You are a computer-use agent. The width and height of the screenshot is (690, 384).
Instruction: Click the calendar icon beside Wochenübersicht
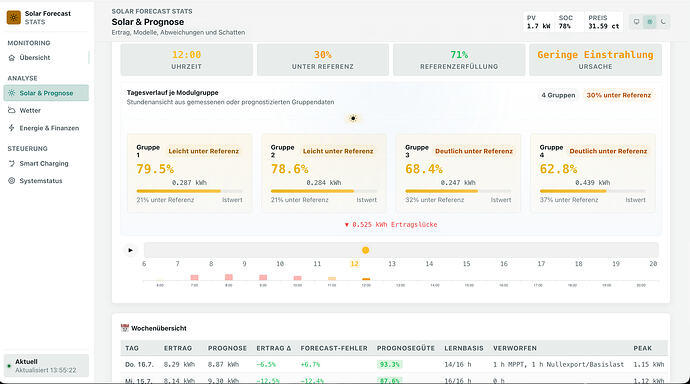pyautogui.click(x=125, y=328)
